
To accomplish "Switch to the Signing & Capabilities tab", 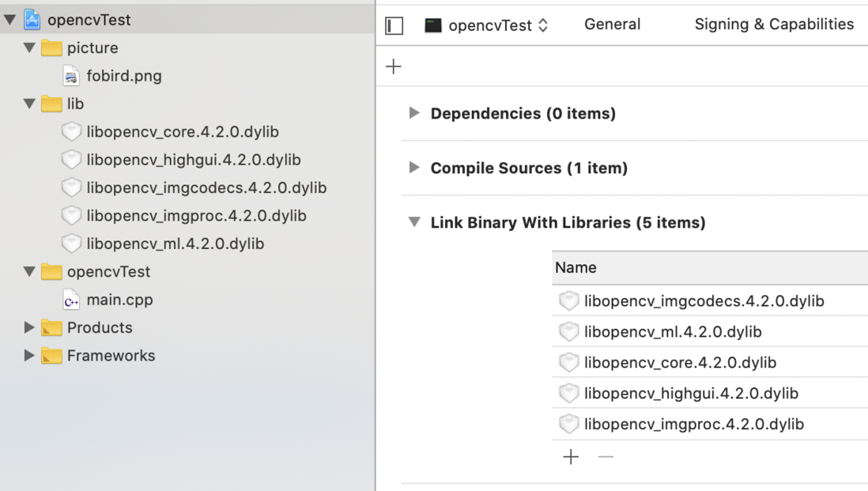I will coord(774,25).
